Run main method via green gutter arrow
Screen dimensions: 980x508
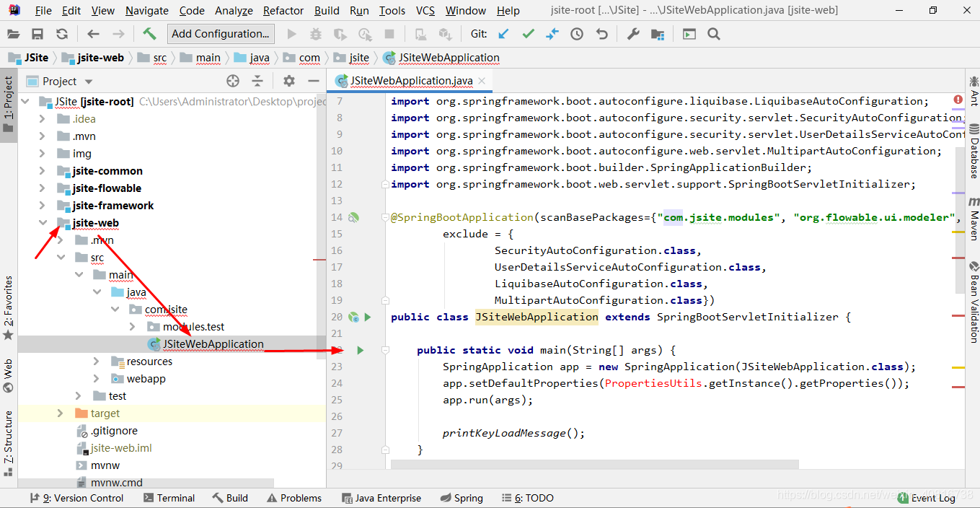[360, 350]
